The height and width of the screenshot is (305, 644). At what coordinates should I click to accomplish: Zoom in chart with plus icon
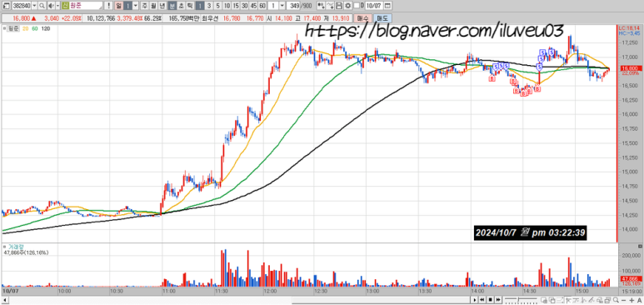632,300
